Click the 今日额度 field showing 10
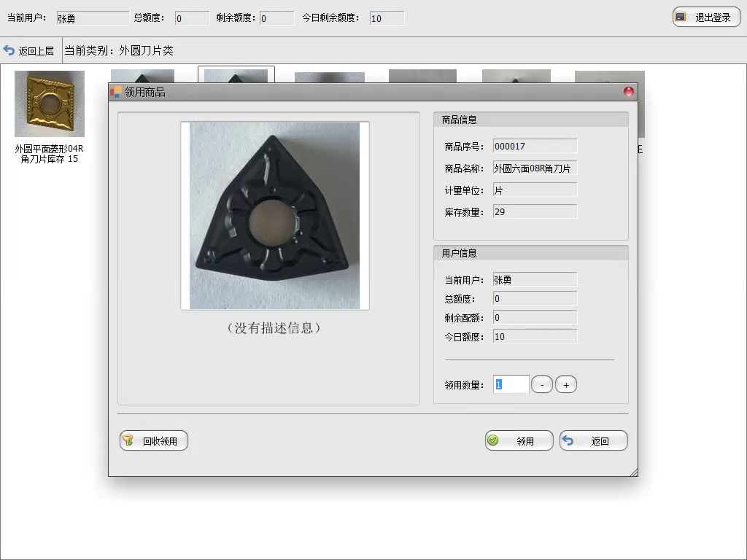The image size is (747, 560). (535, 337)
